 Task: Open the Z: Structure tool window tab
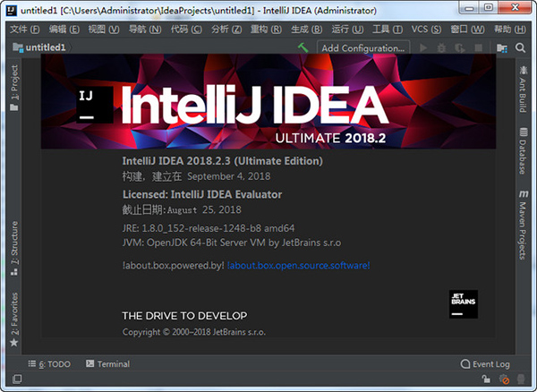(14, 248)
